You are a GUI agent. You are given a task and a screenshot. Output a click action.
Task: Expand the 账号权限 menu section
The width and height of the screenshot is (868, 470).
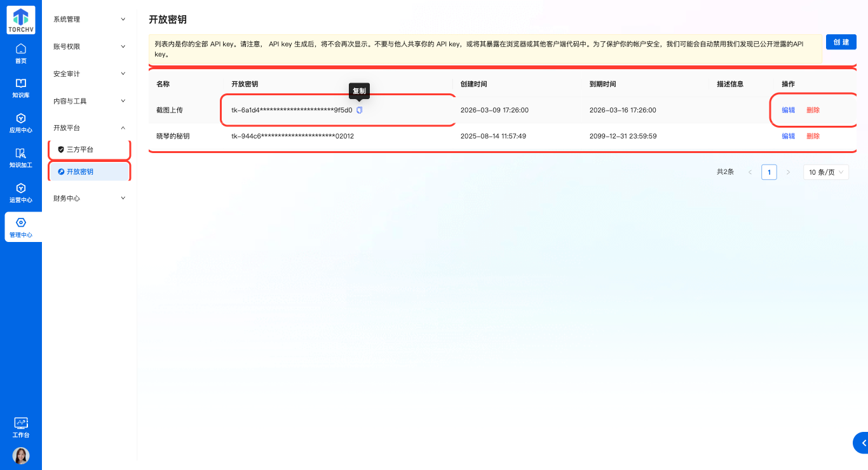[89, 47]
